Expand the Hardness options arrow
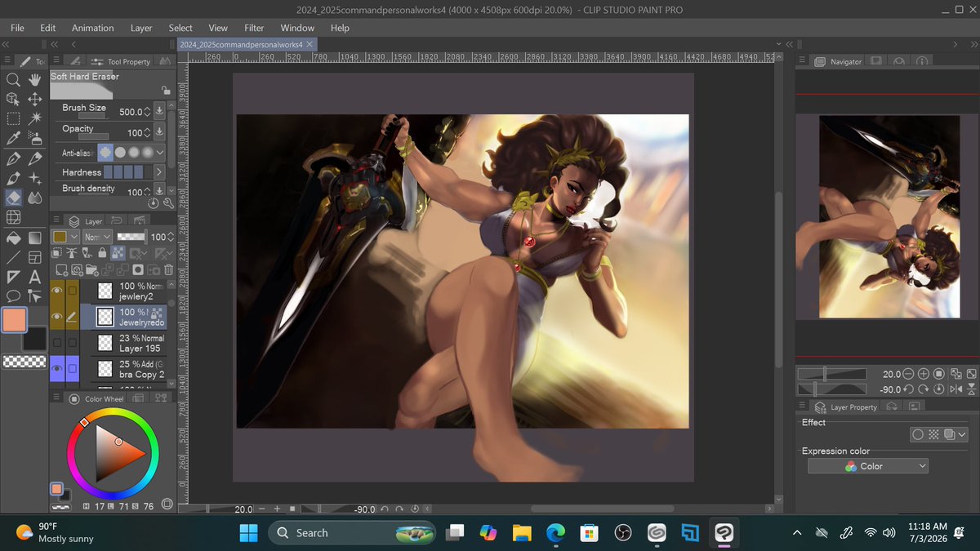Viewport: 980px width, 551px height. 159,172
